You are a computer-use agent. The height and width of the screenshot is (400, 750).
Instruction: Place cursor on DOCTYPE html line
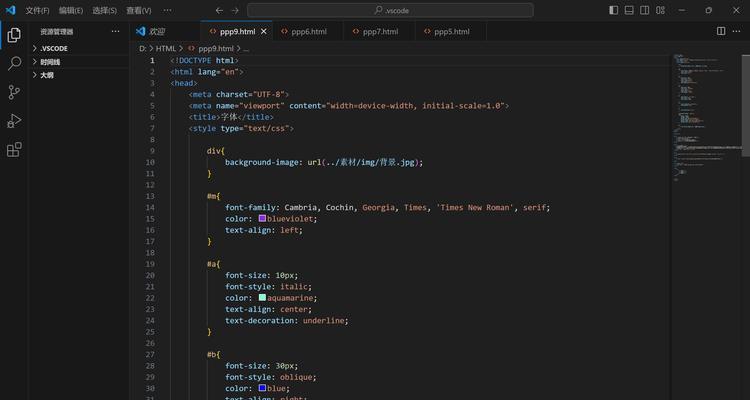point(204,60)
